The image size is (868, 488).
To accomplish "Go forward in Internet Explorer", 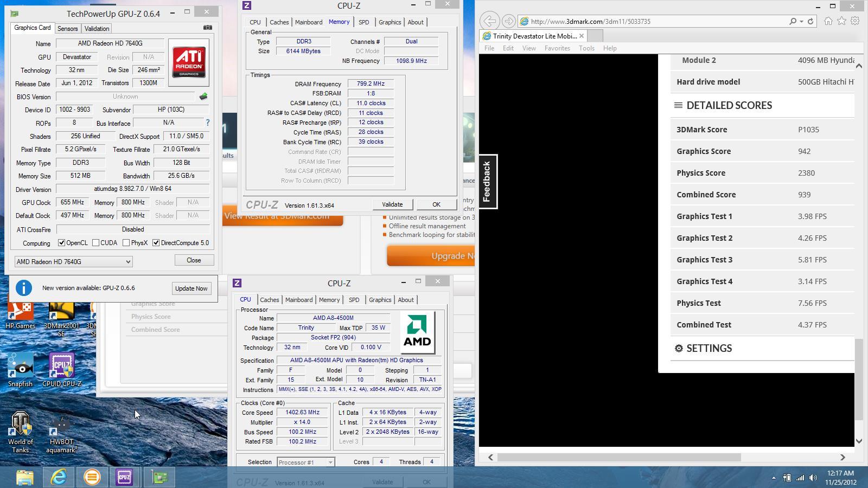I will [508, 21].
